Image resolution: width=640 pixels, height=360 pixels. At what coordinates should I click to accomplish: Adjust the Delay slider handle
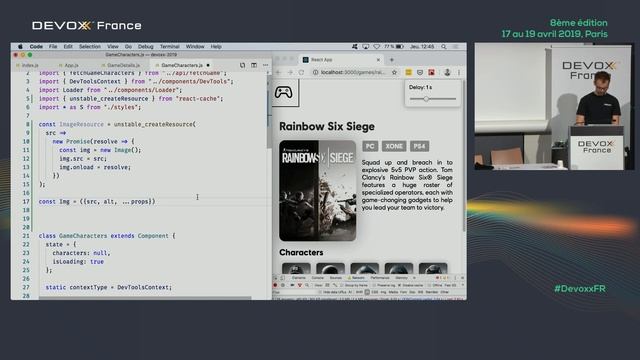pyautogui.click(x=426, y=99)
